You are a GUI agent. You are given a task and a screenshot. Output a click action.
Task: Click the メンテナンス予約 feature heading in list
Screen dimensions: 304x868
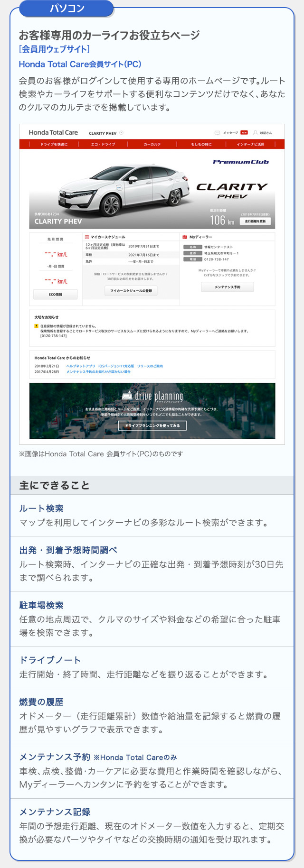click(55, 757)
